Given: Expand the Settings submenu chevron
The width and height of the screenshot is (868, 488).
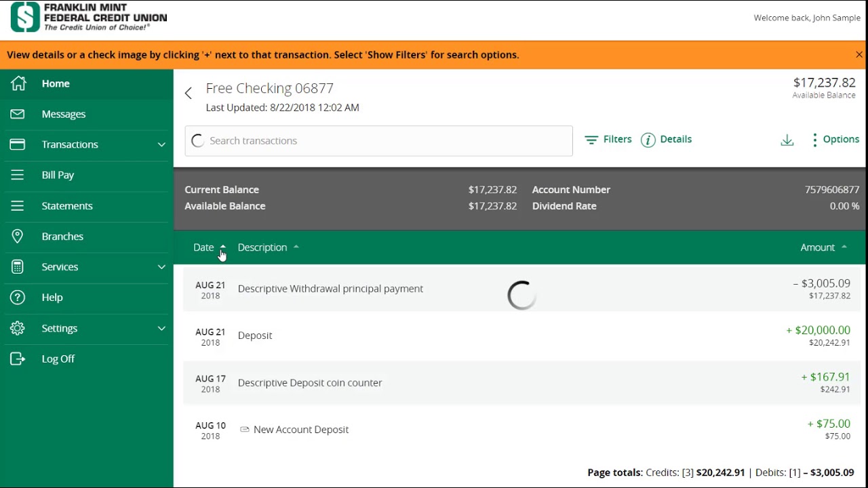Looking at the screenshot, I should point(161,328).
